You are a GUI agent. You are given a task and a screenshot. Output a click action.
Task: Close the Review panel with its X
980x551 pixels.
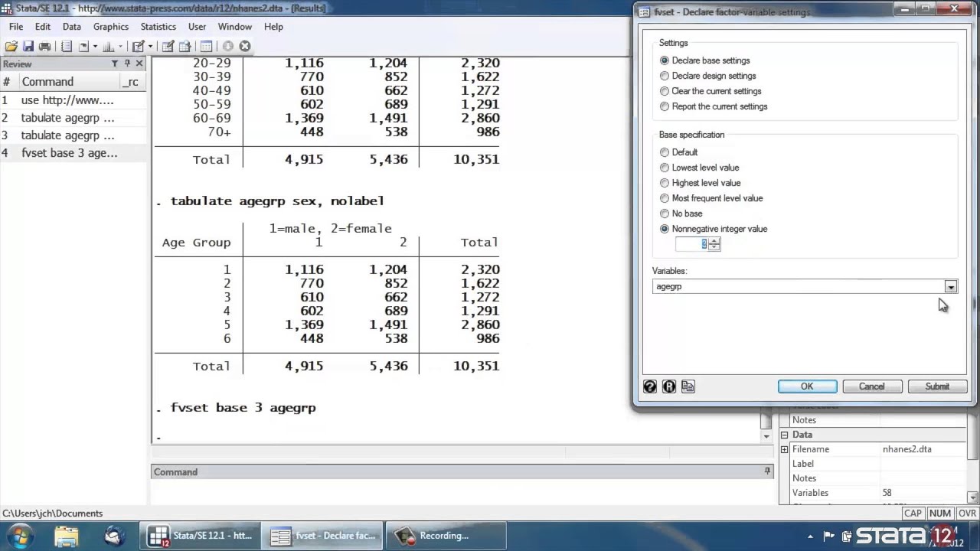click(x=139, y=64)
